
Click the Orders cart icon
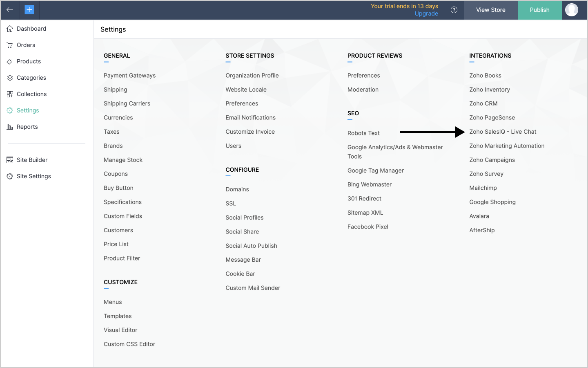(x=10, y=45)
